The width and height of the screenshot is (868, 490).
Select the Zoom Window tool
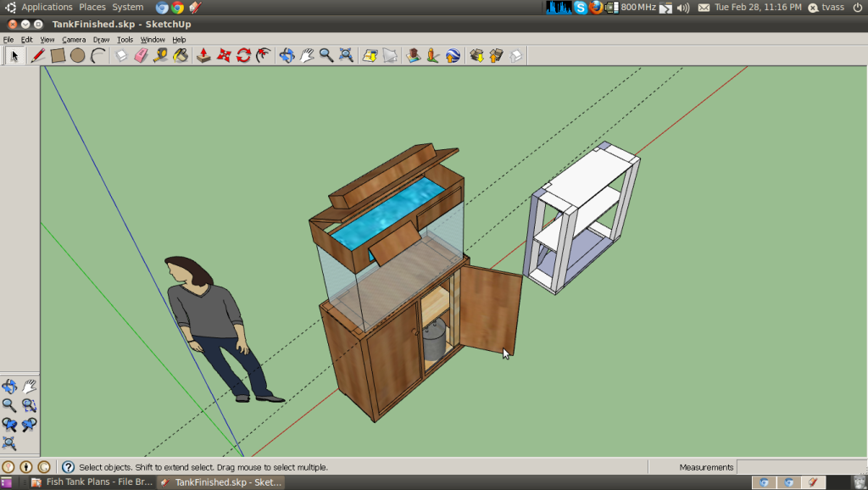[x=30, y=405]
